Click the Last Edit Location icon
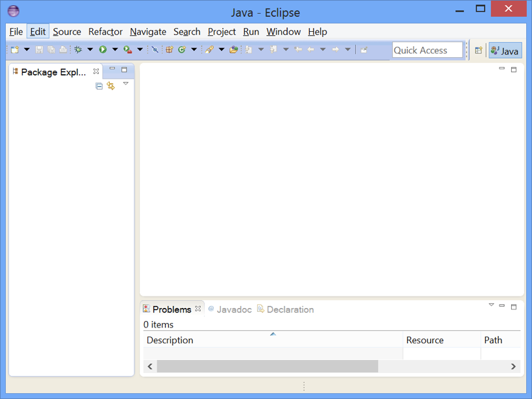This screenshot has width=532, height=399. pos(298,50)
